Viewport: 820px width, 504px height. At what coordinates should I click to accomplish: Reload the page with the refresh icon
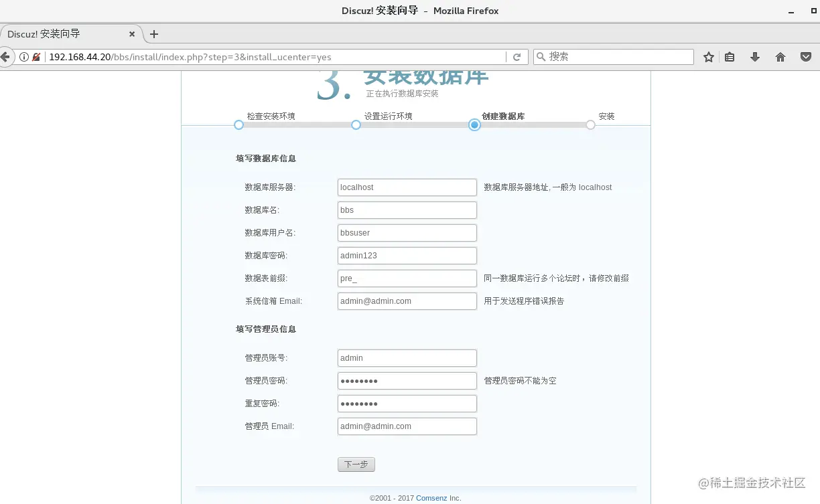tap(517, 57)
